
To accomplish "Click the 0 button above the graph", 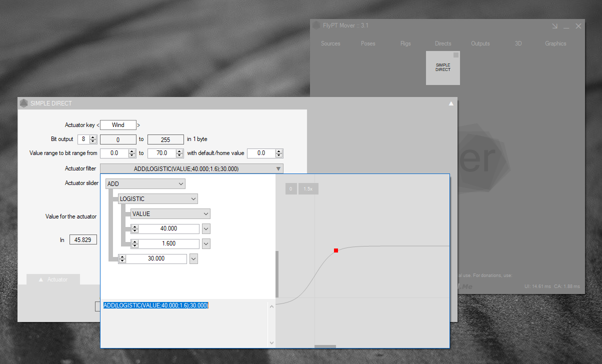I will (290, 189).
